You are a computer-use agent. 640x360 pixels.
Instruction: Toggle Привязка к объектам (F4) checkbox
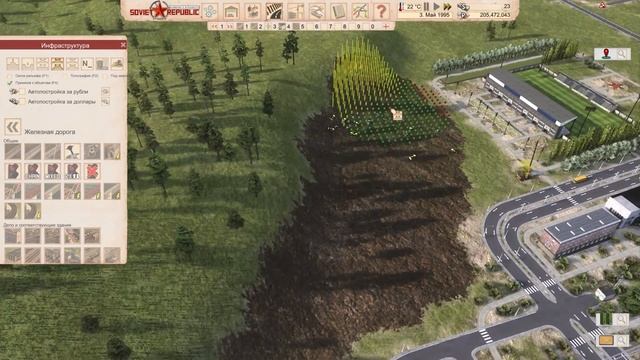9,83
